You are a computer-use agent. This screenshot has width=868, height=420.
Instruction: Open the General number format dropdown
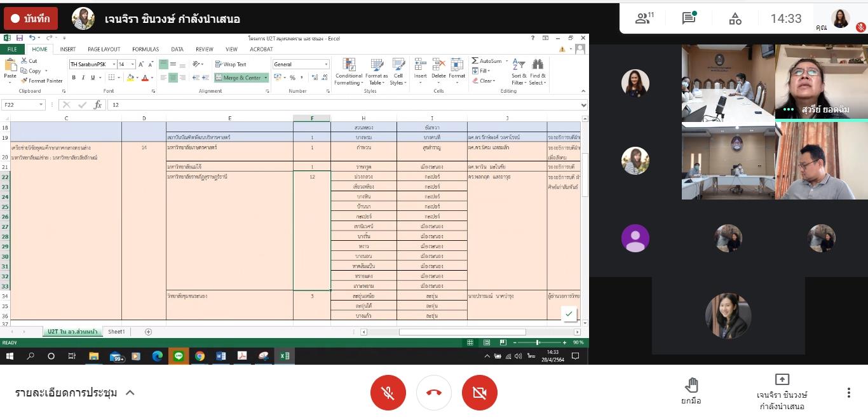(x=326, y=64)
